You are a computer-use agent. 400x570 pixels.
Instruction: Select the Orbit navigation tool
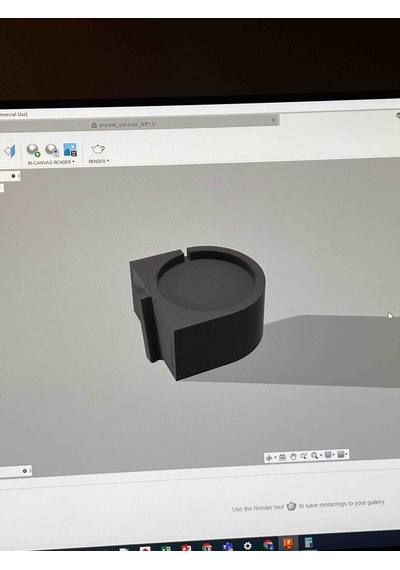pyautogui.click(x=269, y=458)
